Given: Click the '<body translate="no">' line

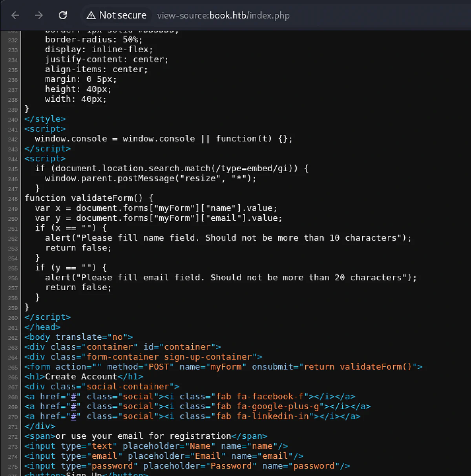Looking at the screenshot, I should click(x=79, y=337).
